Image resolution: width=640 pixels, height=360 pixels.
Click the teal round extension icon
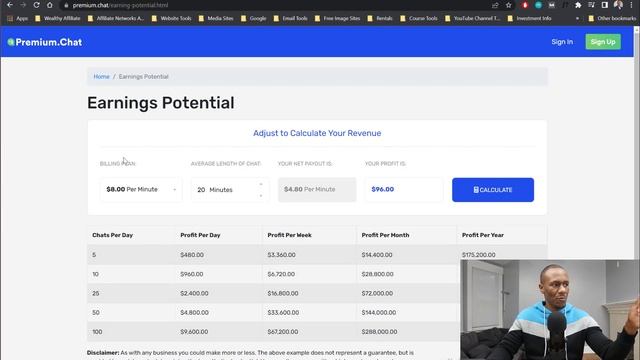tap(538, 5)
